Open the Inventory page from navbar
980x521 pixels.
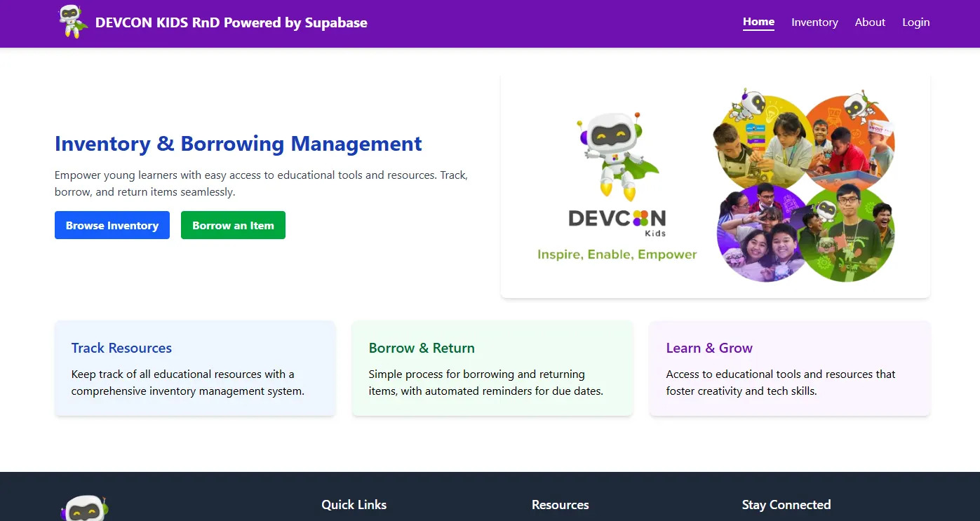814,22
